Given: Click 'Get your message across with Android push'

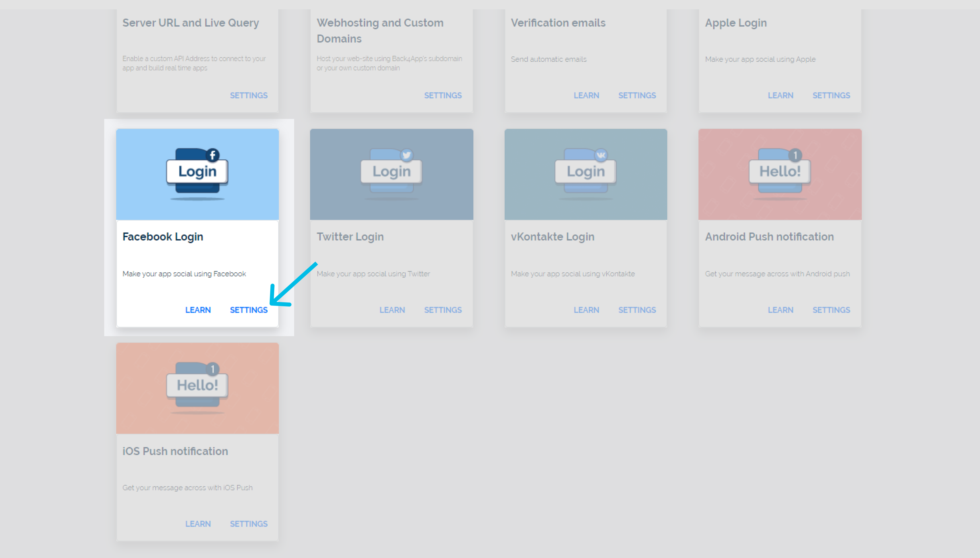Looking at the screenshot, I should [x=777, y=274].
